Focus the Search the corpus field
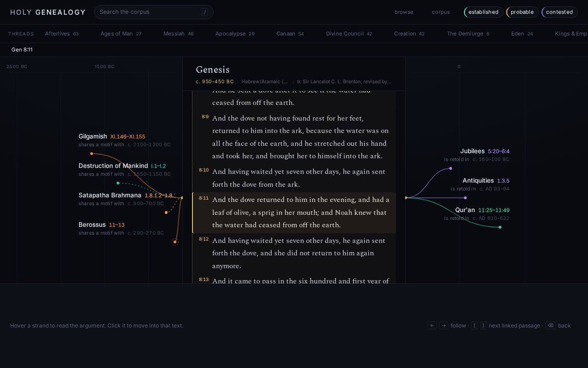Viewport: 588px width, 368px height. click(154, 12)
